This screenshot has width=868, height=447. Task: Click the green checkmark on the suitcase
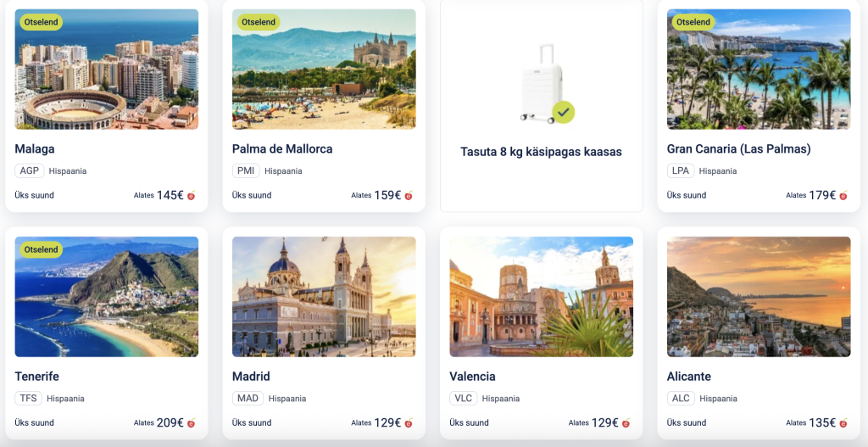pyautogui.click(x=563, y=112)
